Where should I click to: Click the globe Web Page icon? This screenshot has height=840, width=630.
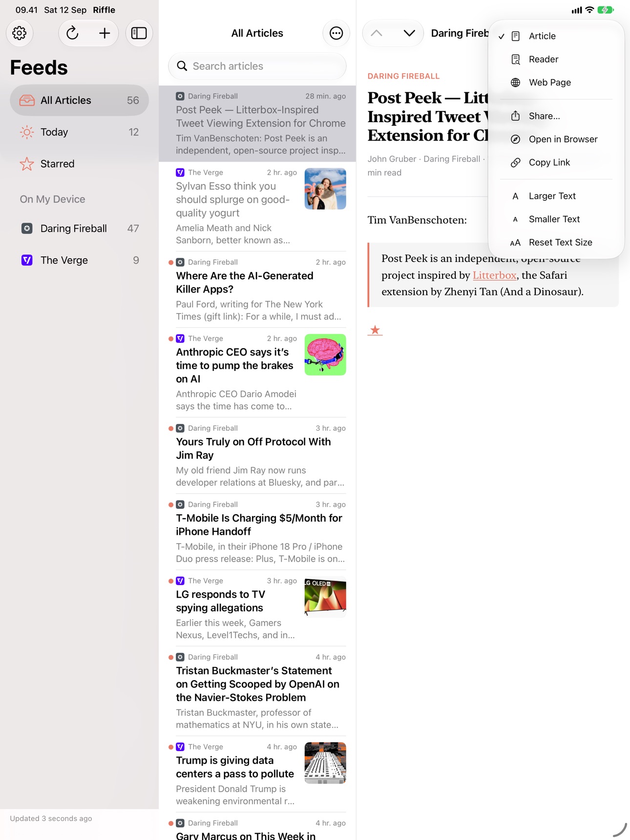click(515, 83)
